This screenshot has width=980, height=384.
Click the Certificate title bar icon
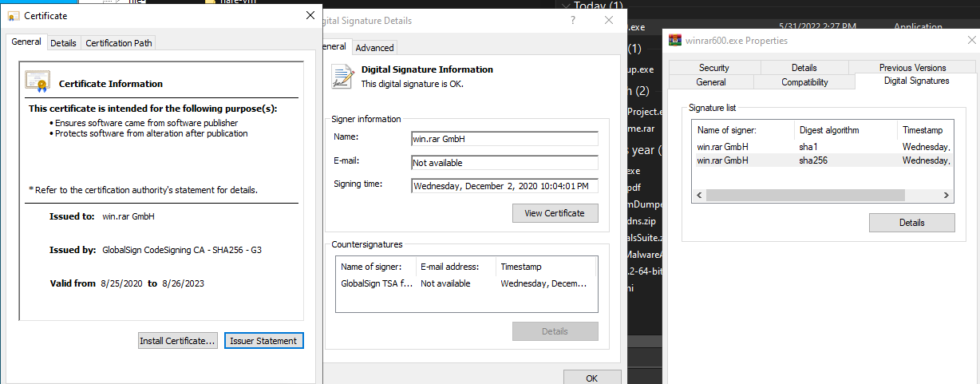14,16
